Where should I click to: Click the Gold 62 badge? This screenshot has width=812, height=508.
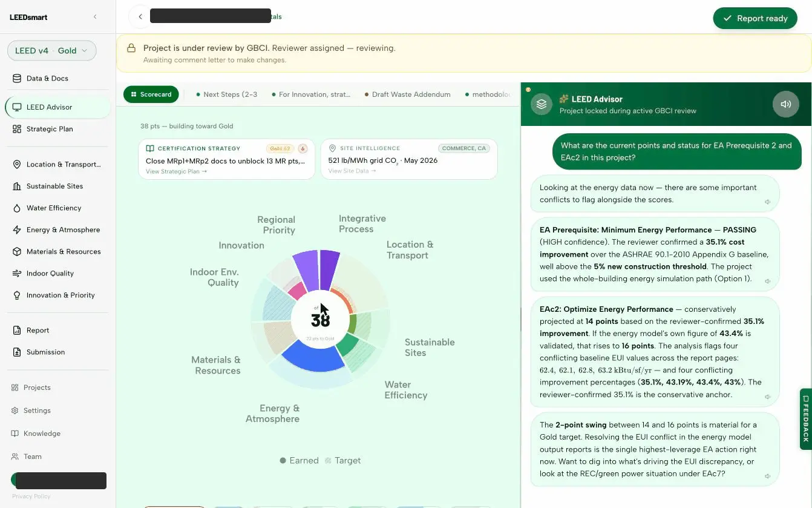coord(280,148)
